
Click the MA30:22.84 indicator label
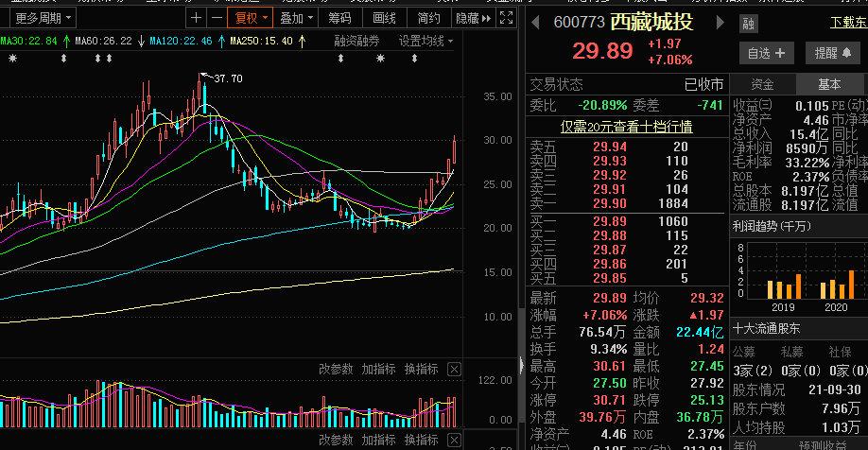(x=28, y=41)
